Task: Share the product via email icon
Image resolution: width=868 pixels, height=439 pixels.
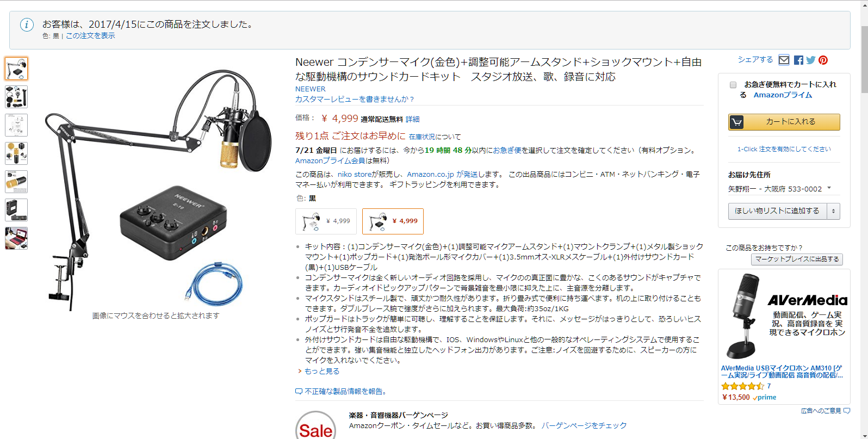Action: point(784,60)
